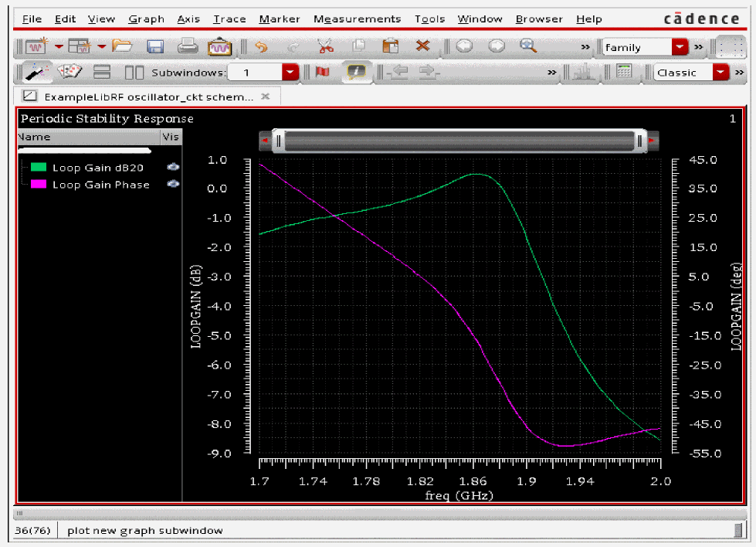Image resolution: width=756 pixels, height=547 pixels.
Task: Click the Save floppy disk icon
Action: pos(155,47)
